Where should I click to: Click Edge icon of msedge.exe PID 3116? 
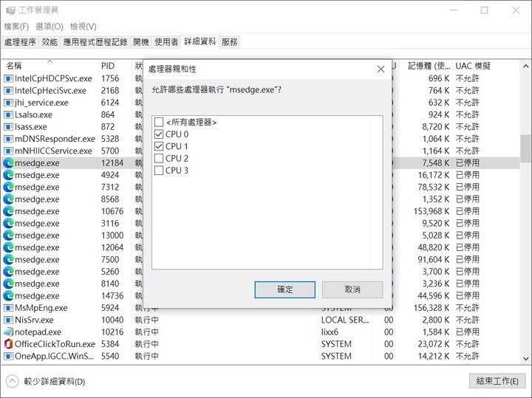click(8, 224)
